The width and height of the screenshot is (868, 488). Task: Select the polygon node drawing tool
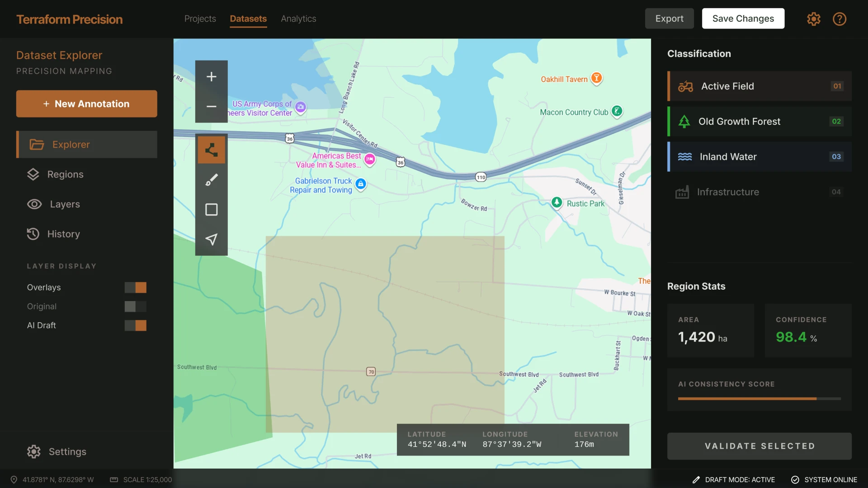pos(211,150)
